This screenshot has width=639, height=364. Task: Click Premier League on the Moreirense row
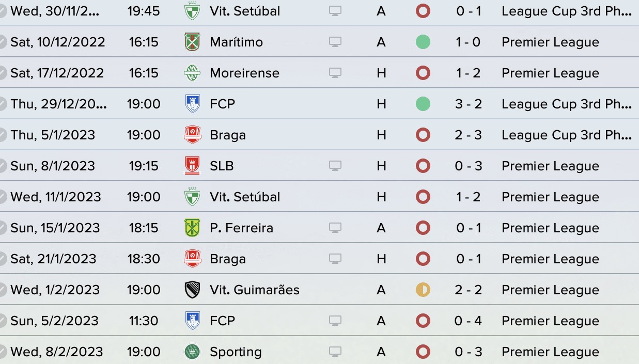coord(550,73)
